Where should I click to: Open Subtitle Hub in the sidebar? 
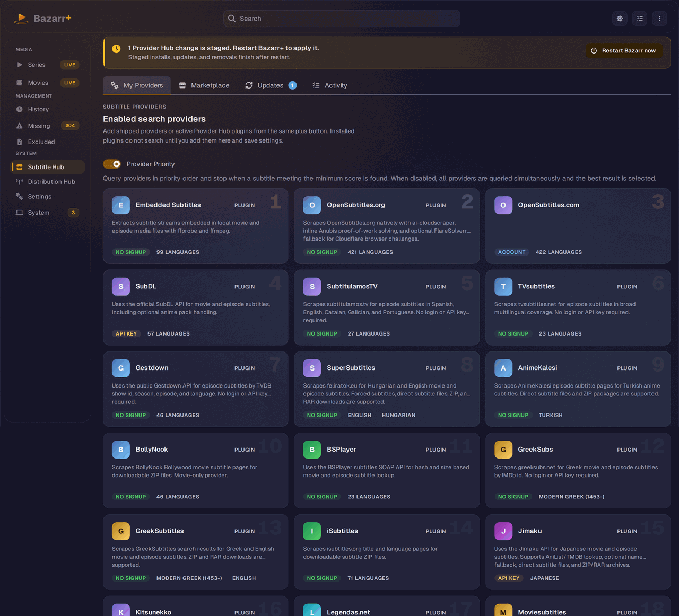[48, 167]
